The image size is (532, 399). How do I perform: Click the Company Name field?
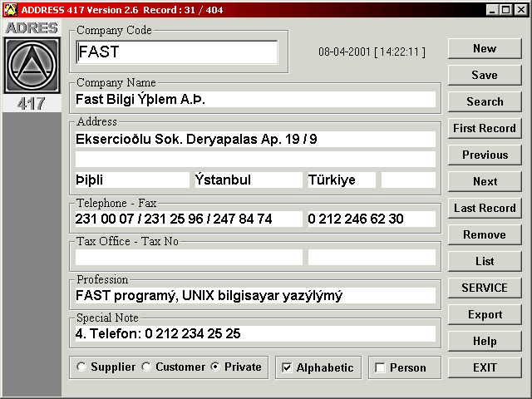[x=255, y=100]
